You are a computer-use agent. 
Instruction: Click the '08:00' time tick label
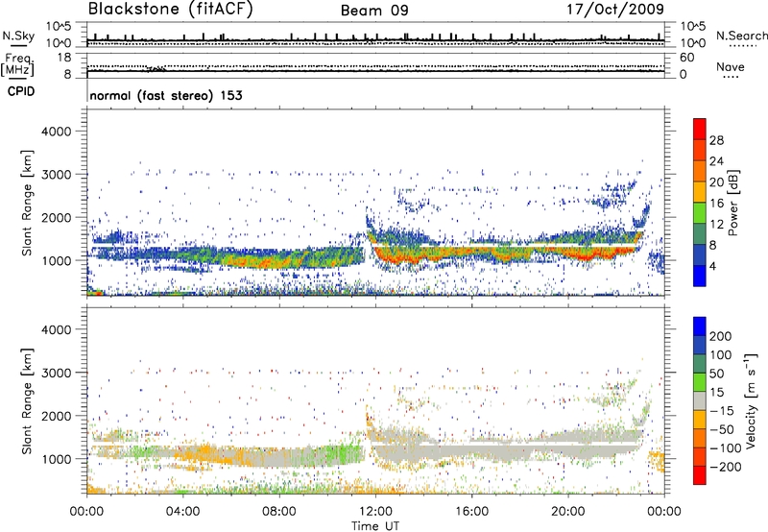pos(279,512)
